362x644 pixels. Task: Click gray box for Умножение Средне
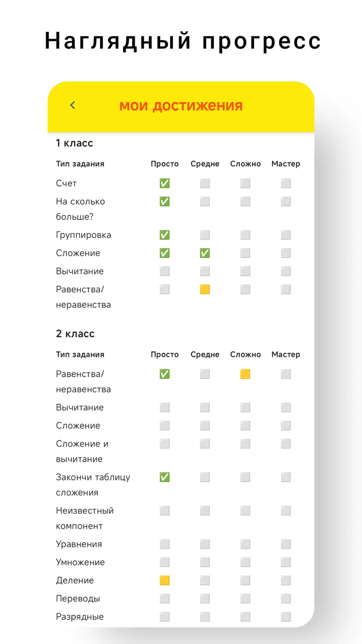point(205,562)
